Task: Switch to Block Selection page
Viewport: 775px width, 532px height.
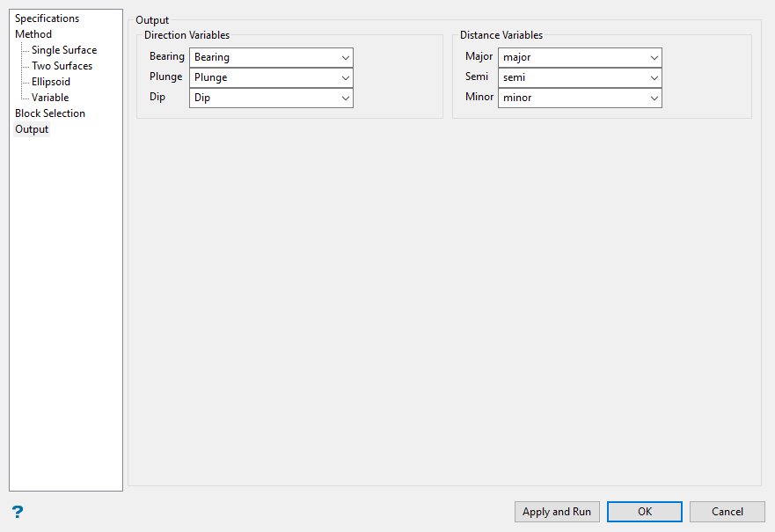Action: [50, 113]
